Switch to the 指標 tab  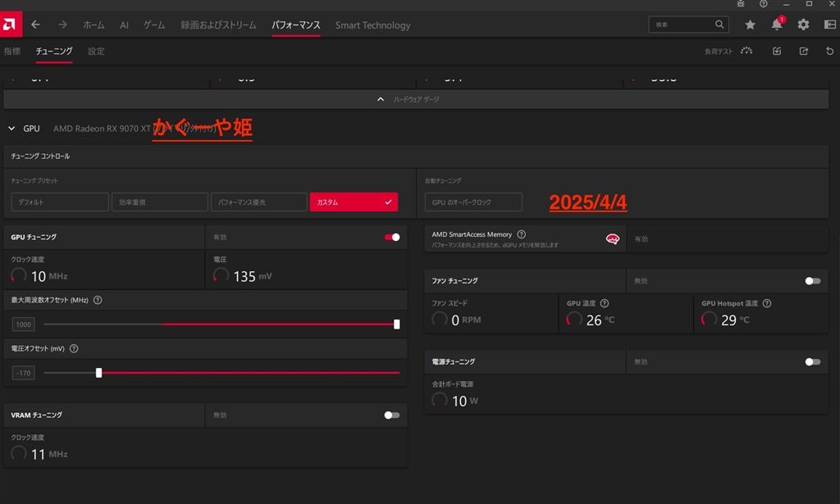(x=11, y=52)
